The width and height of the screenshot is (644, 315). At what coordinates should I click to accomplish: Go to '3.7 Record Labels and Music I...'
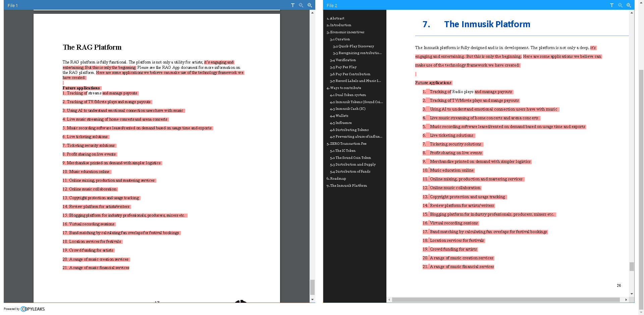click(x=356, y=81)
